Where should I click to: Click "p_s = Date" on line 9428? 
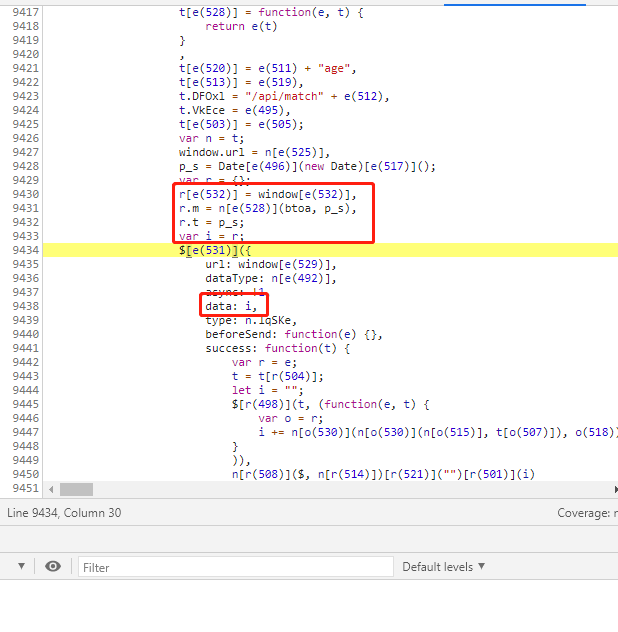pos(212,166)
